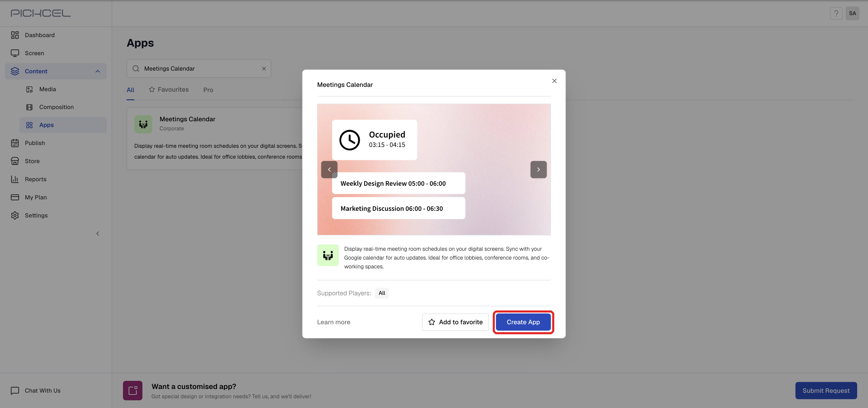The height and width of the screenshot is (408, 868).
Task: Select Apps in sidebar
Action: [63, 125]
